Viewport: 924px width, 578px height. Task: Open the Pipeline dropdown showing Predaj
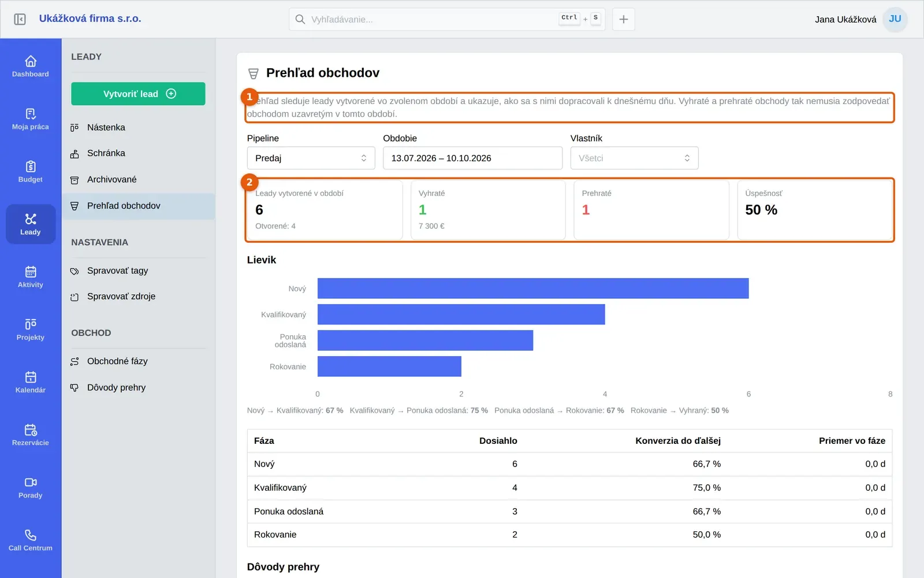pos(311,158)
